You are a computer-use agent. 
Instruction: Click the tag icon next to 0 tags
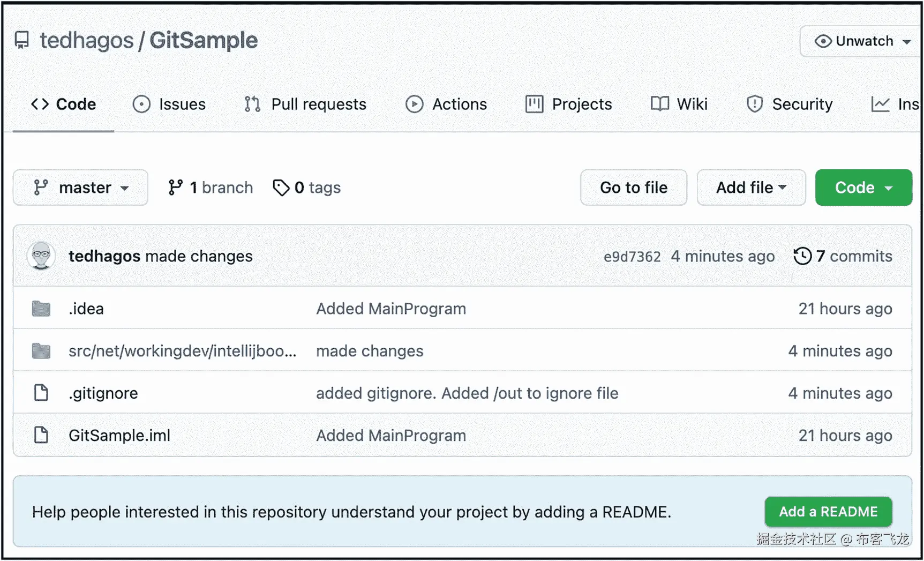(x=281, y=188)
